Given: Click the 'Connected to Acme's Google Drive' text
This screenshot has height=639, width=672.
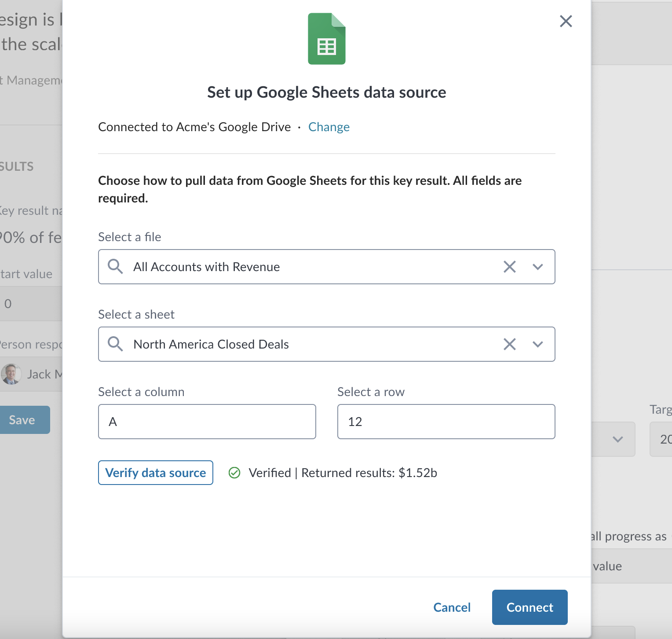Looking at the screenshot, I should pos(194,127).
